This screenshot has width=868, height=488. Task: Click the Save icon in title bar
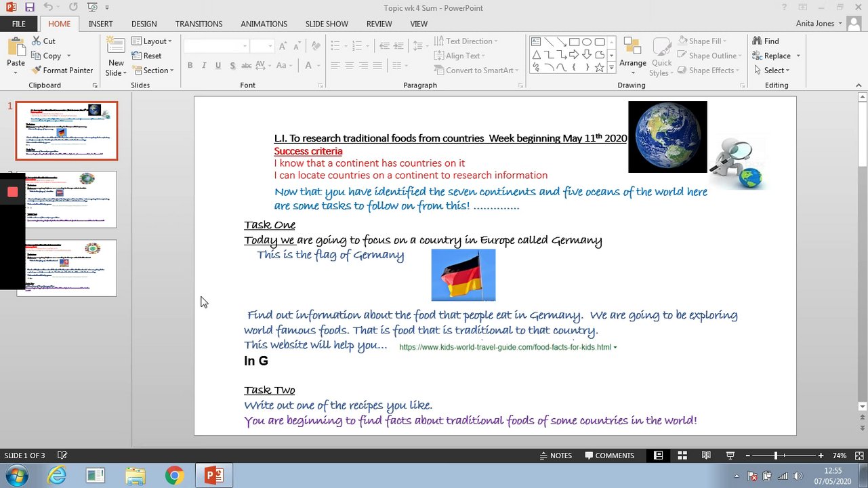point(29,7)
